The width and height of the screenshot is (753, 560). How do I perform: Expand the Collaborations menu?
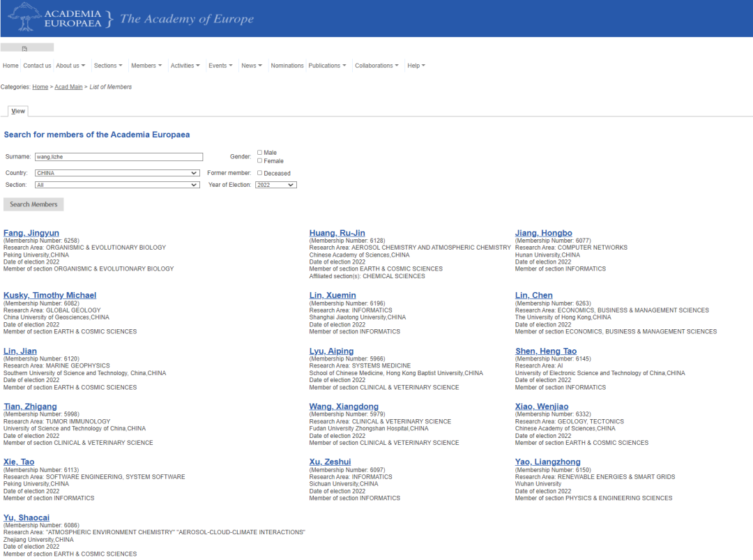point(376,66)
